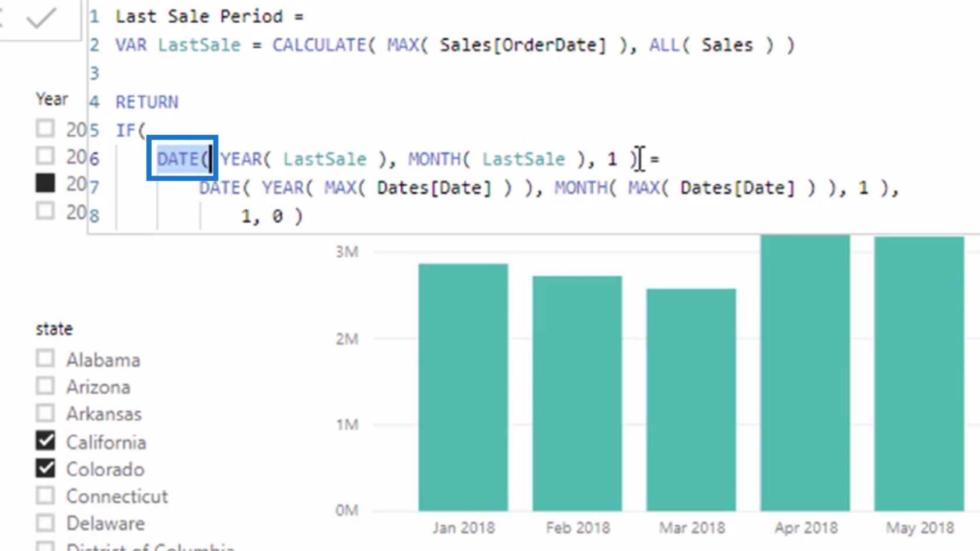
Task: Click the highlighted DATE( text on line 6
Action: 182,159
